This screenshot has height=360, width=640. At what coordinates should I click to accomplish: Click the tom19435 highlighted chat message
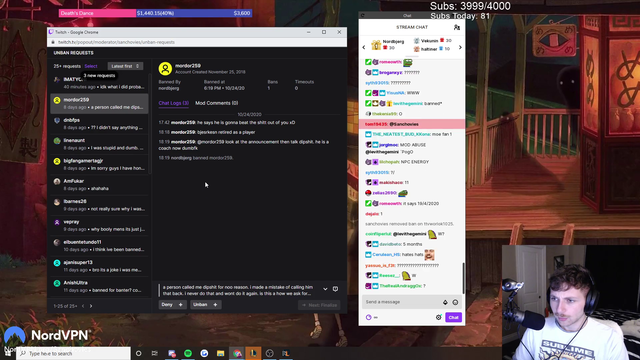point(411,124)
